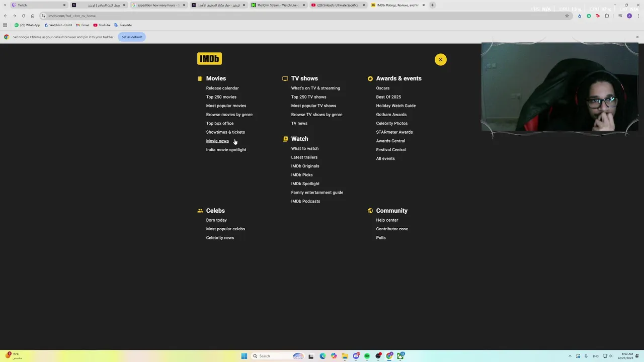Open What to watch
The height and width of the screenshot is (362, 644).
coord(304,148)
